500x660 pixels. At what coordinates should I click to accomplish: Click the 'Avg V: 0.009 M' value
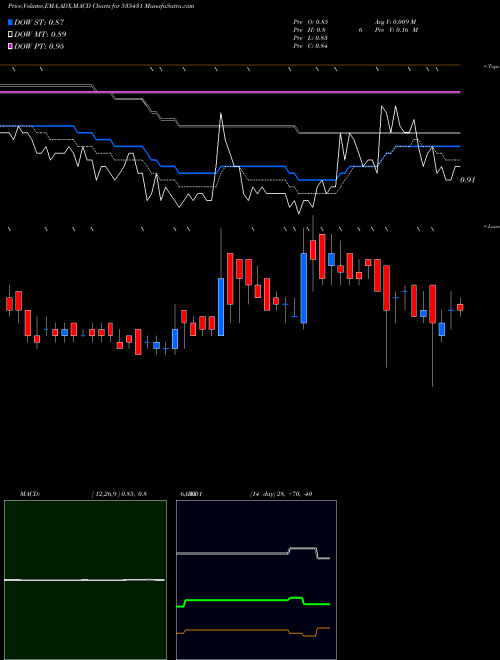[x=395, y=22]
